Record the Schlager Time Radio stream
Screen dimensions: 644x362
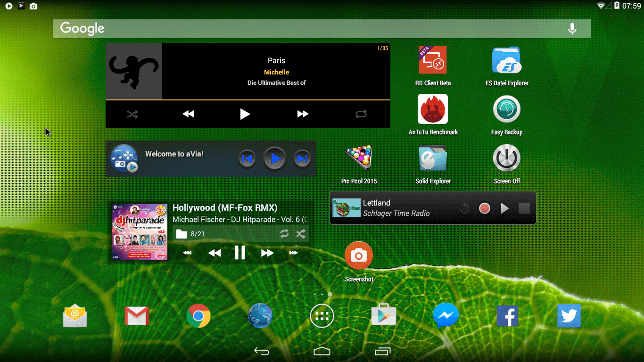485,208
